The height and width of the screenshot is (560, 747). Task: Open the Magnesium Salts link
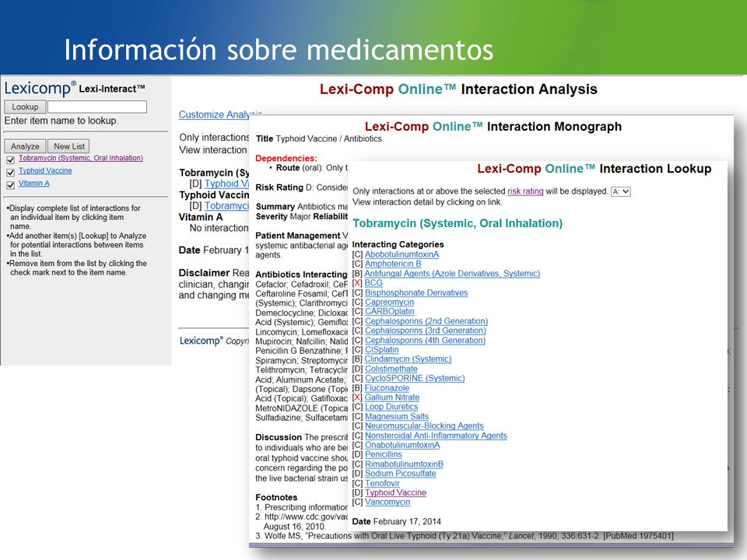click(396, 416)
